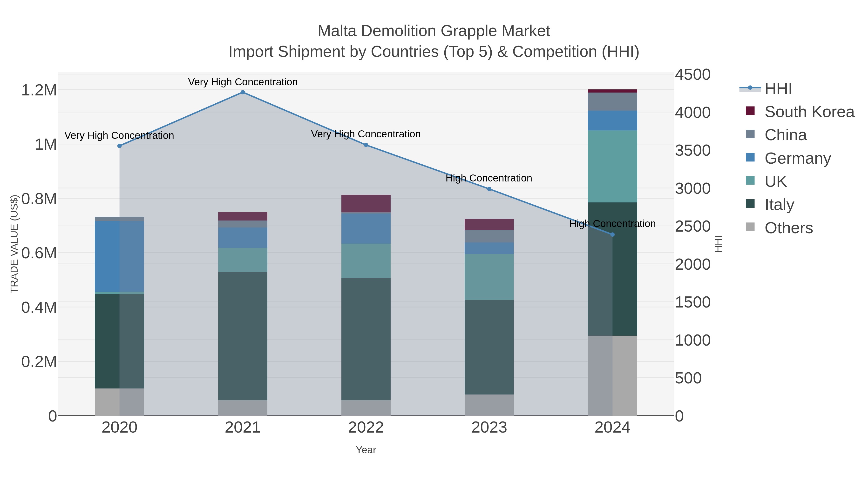The image size is (868, 488).
Task: Click the 2023 Others bar segment
Action: point(489,405)
